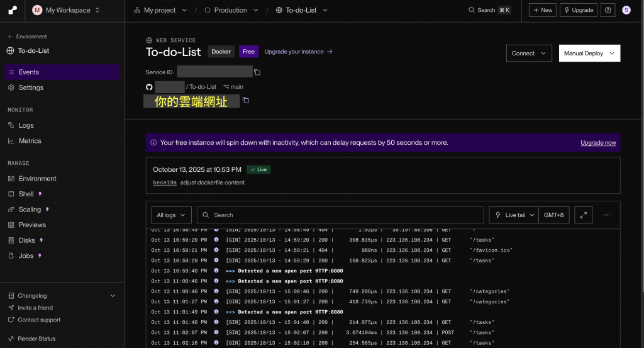
Task: Open commit bece19a link
Action: tap(165, 183)
